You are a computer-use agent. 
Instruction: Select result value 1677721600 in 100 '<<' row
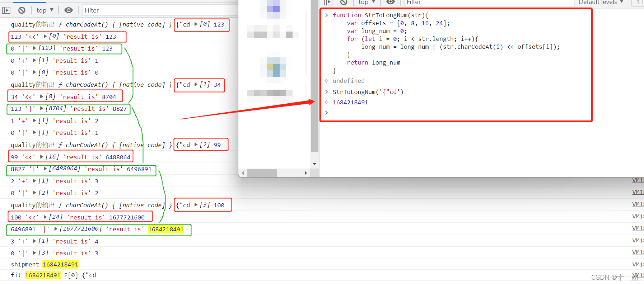pos(127,217)
